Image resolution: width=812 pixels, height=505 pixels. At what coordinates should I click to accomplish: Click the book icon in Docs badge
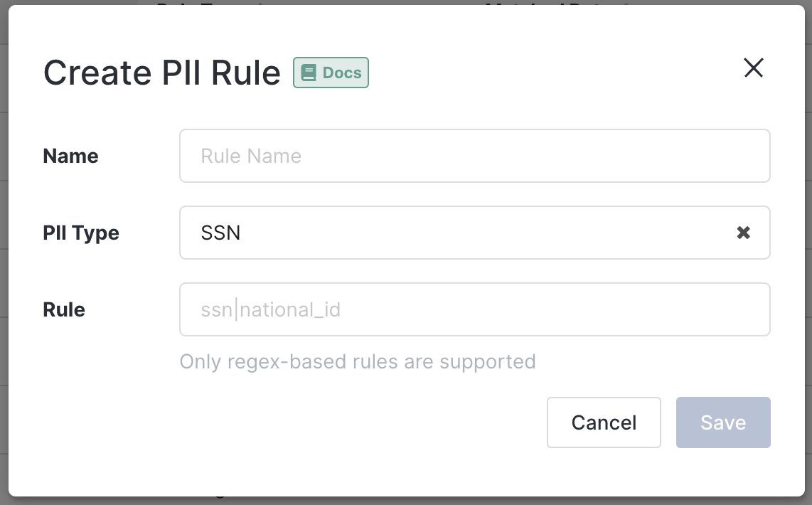(x=308, y=73)
